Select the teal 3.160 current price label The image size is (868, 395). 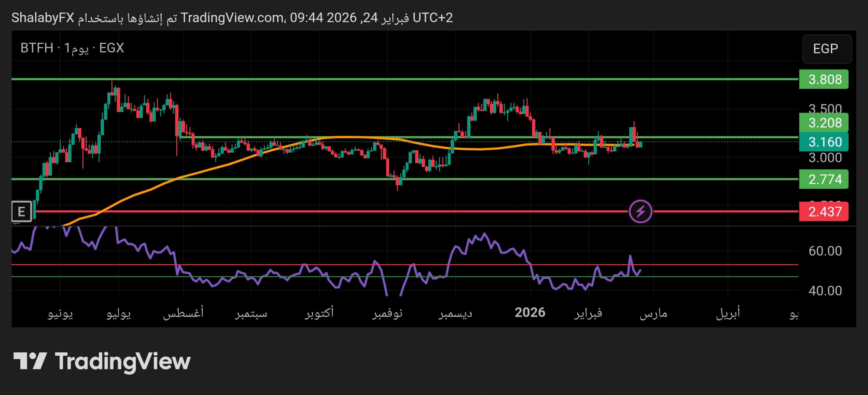(824, 143)
